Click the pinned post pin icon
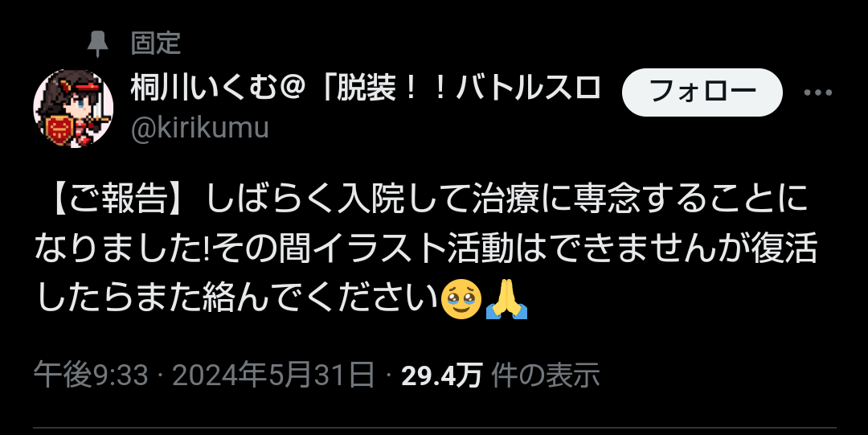Screen dimensions: 868x435 (x=98, y=44)
